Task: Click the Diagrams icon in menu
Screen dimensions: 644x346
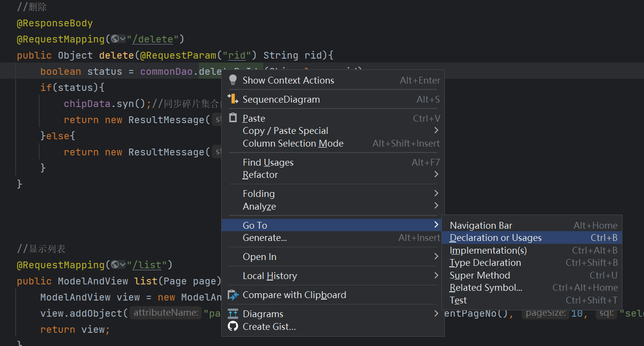Action: pos(233,314)
